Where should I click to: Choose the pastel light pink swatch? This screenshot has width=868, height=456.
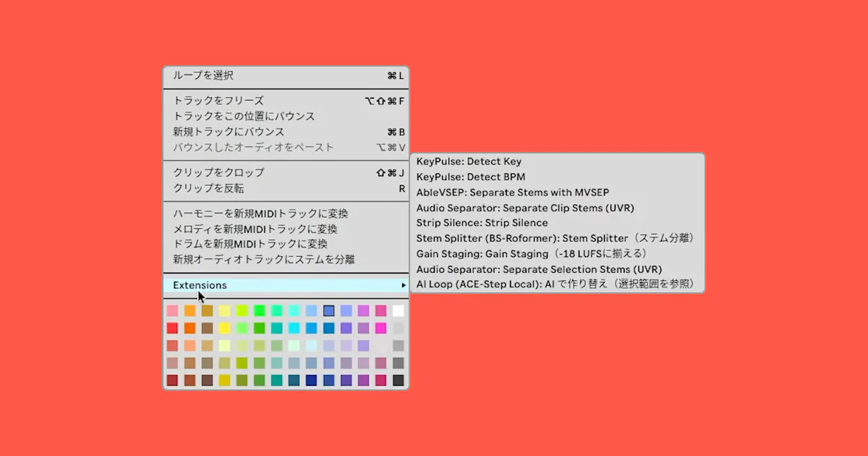(172, 311)
